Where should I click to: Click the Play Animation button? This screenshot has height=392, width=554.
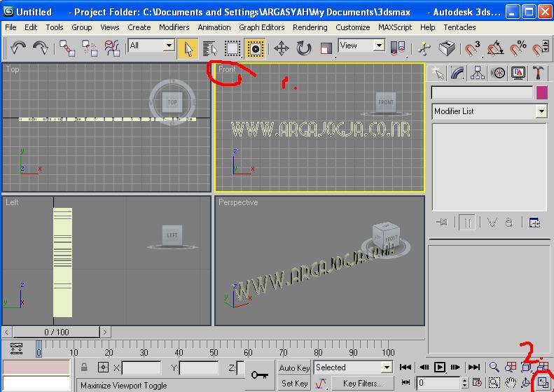click(440, 367)
